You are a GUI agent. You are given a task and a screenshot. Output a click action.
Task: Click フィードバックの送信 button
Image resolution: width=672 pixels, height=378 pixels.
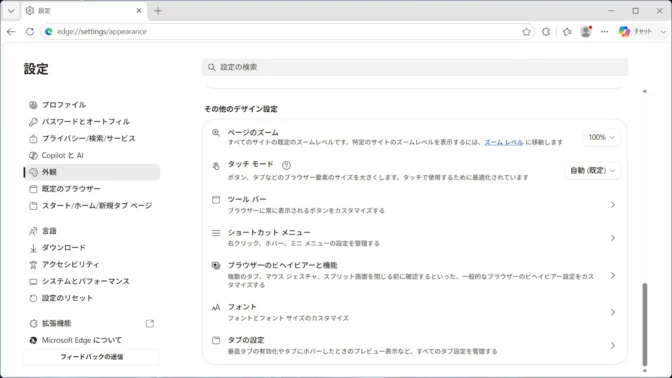(92, 357)
